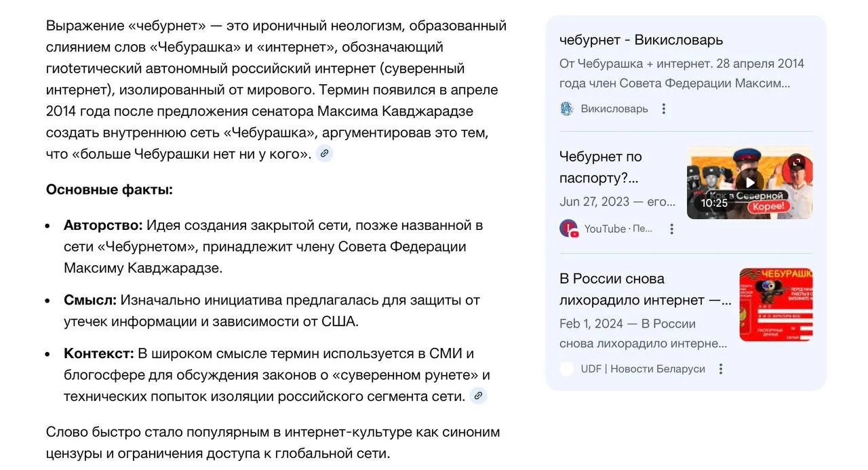Open the three-dot menu for the UDF article

[x=721, y=368]
